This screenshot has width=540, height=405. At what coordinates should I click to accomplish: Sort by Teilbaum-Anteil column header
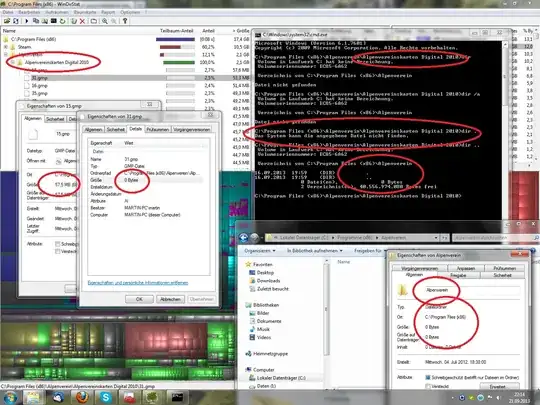[x=176, y=31]
